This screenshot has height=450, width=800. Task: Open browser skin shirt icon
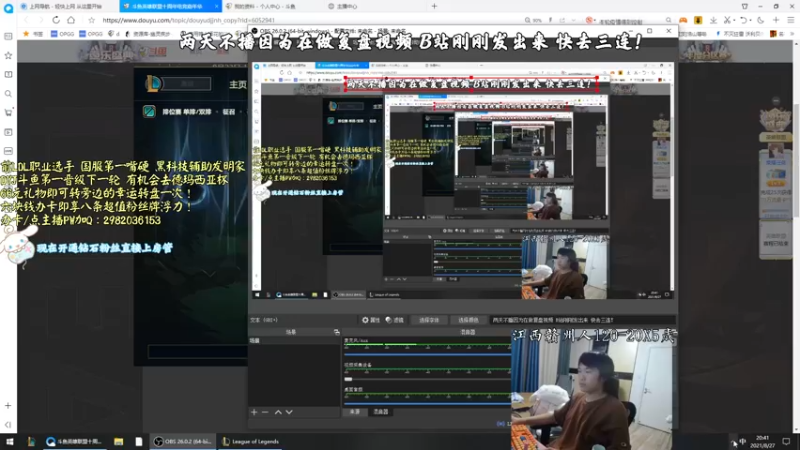point(745,6)
